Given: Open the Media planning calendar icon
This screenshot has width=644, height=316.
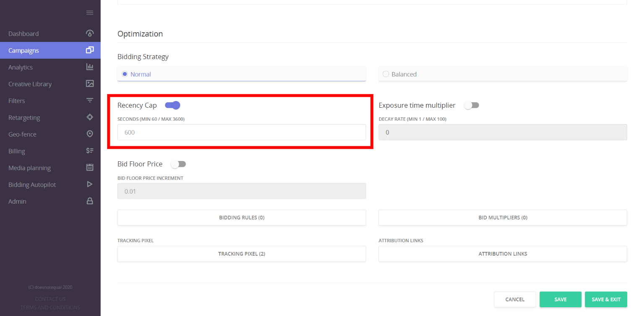Looking at the screenshot, I should pos(90,167).
